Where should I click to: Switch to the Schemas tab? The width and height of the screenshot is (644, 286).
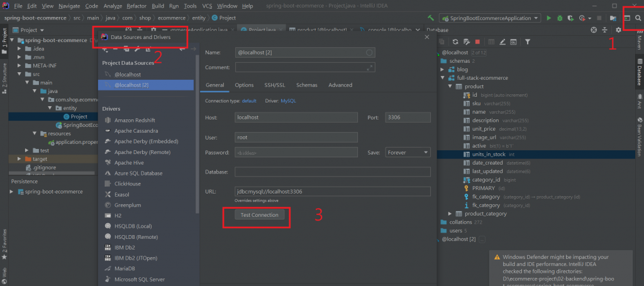click(x=307, y=85)
